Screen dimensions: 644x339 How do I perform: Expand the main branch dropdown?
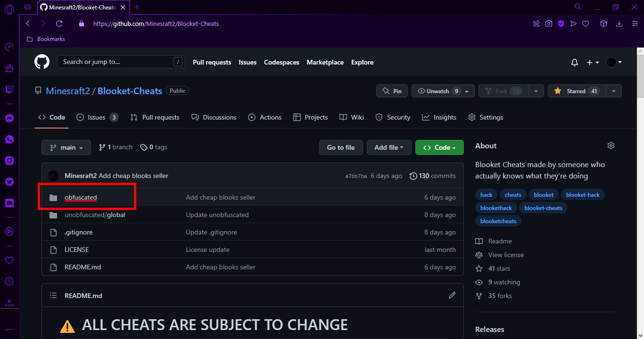[x=66, y=147]
